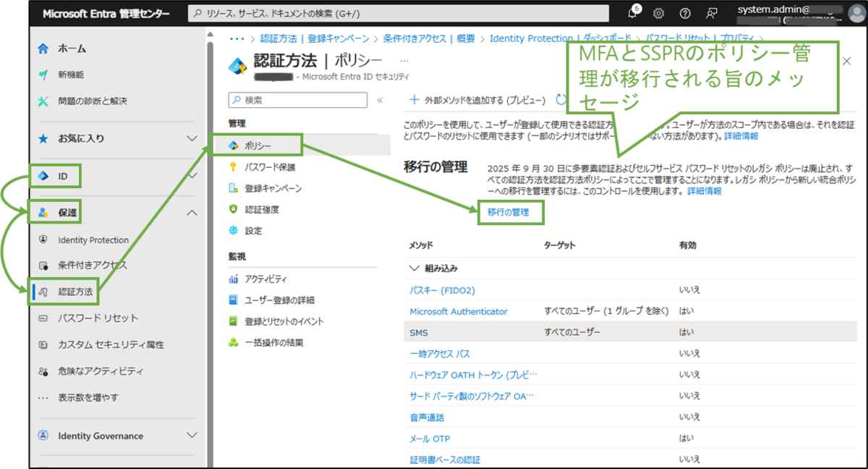Open カスタム セキュリティ属性
Viewport: 868px width, 469px height.
tap(111, 345)
